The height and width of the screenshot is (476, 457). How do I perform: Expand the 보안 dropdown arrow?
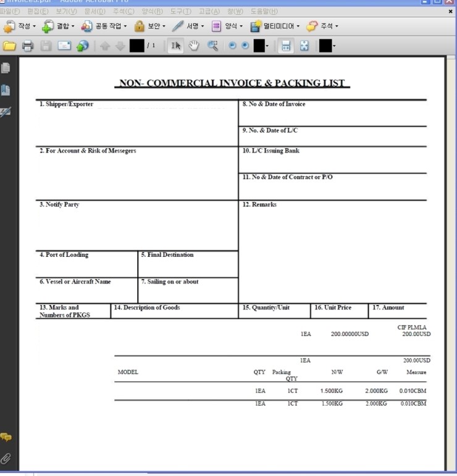[x=164, y=27]
